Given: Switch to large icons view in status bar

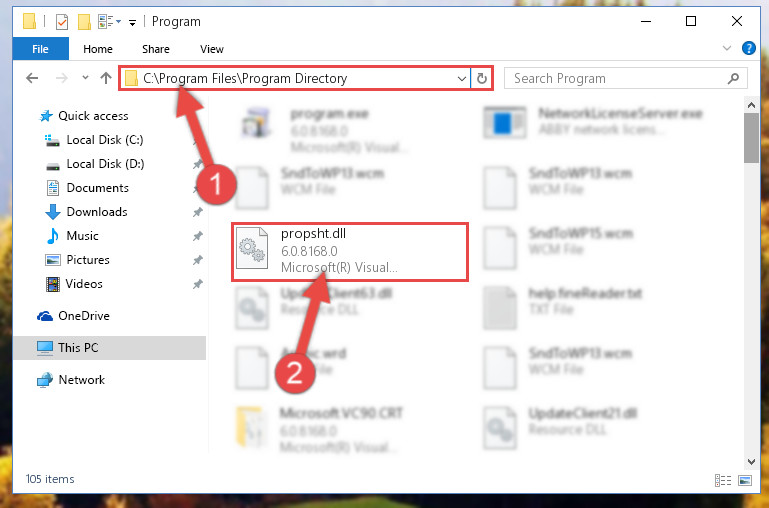Looking at the screenshot, I should 745,480.
